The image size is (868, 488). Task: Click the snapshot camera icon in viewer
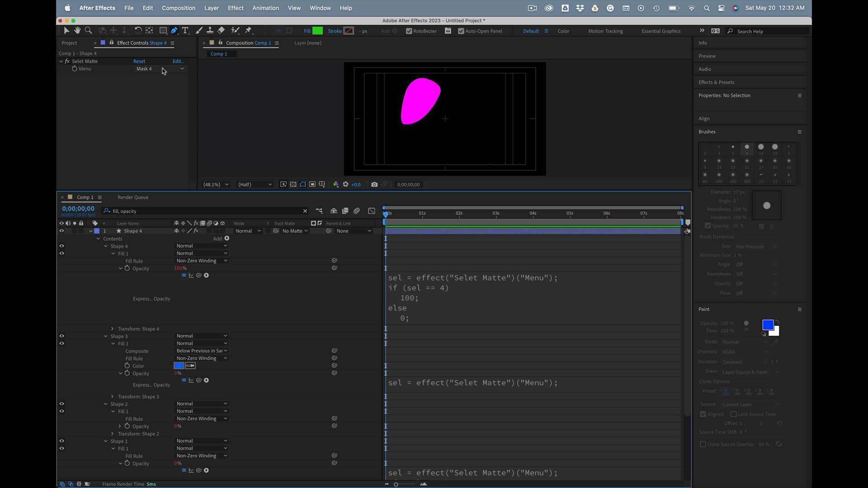point(374,184)
